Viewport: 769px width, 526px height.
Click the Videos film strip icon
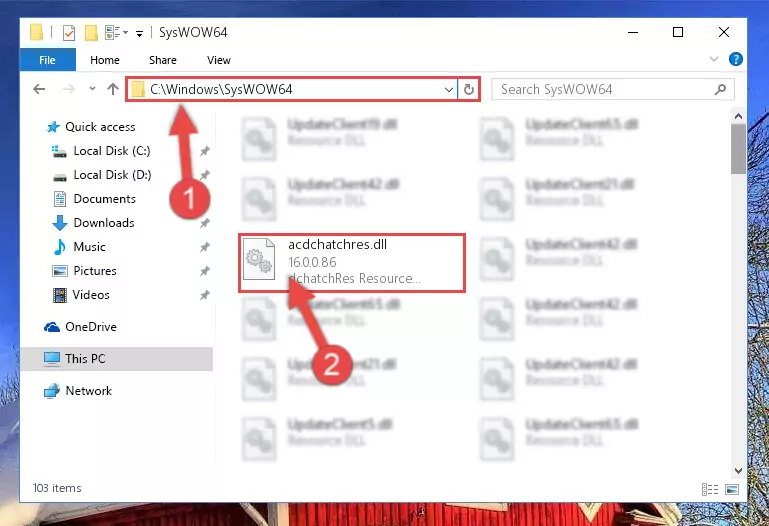click(x=59, y=295)
